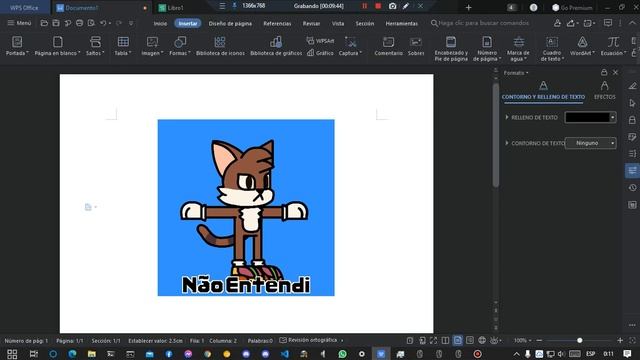Pause the screen recording

point(364,6)
